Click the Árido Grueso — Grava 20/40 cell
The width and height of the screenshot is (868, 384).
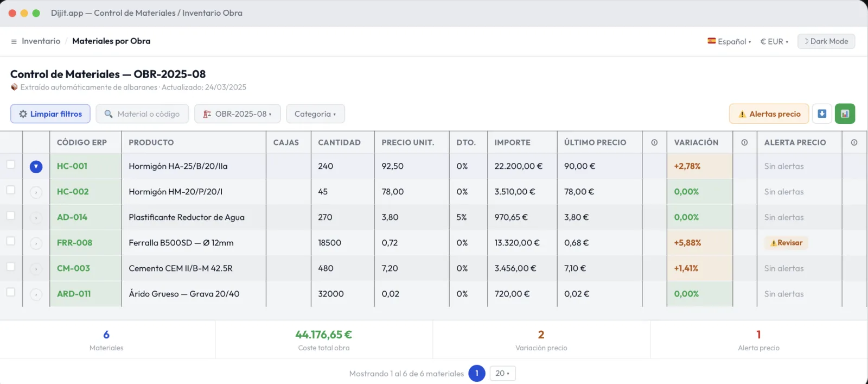point(194,294)
